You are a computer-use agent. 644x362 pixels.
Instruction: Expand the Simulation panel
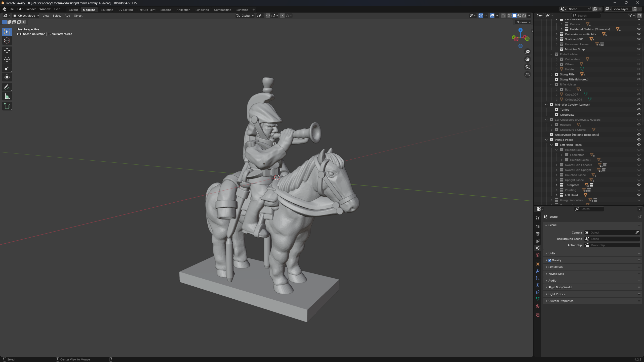point(555,267)
